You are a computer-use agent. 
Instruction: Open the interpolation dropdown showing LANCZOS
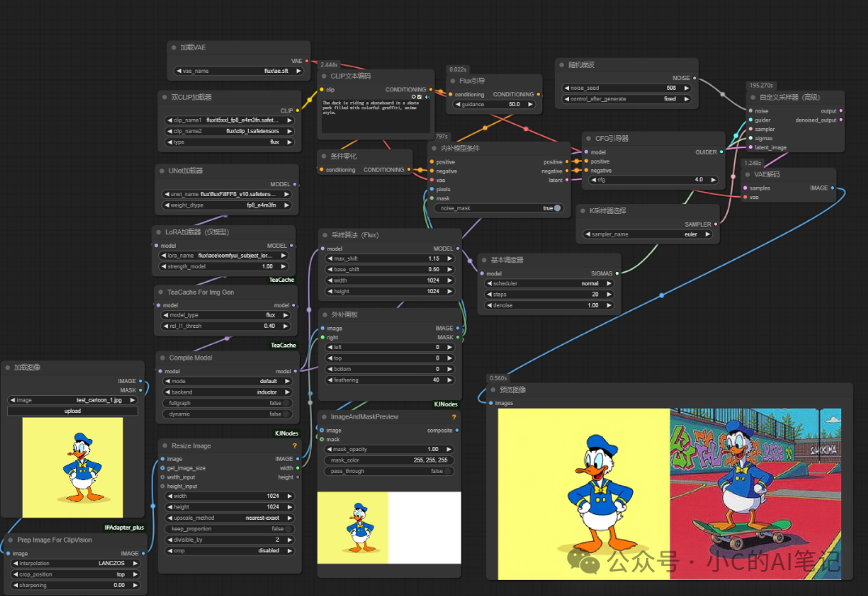75,564
